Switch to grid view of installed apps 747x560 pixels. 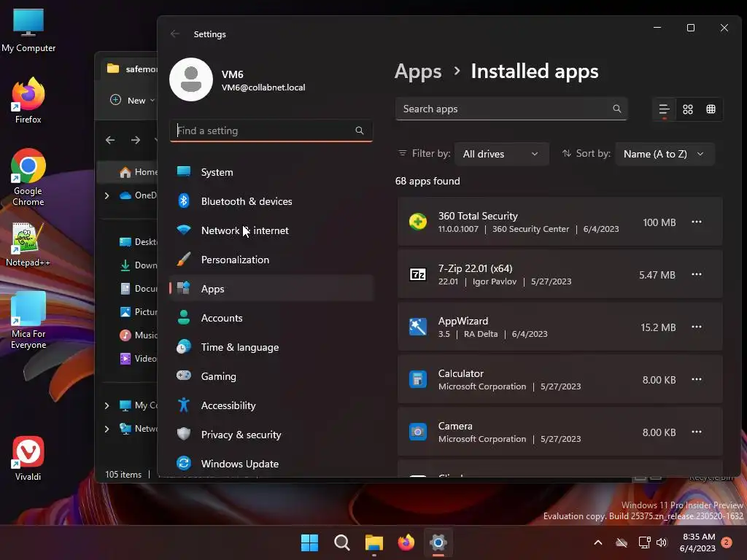click(x=687, y=109)
